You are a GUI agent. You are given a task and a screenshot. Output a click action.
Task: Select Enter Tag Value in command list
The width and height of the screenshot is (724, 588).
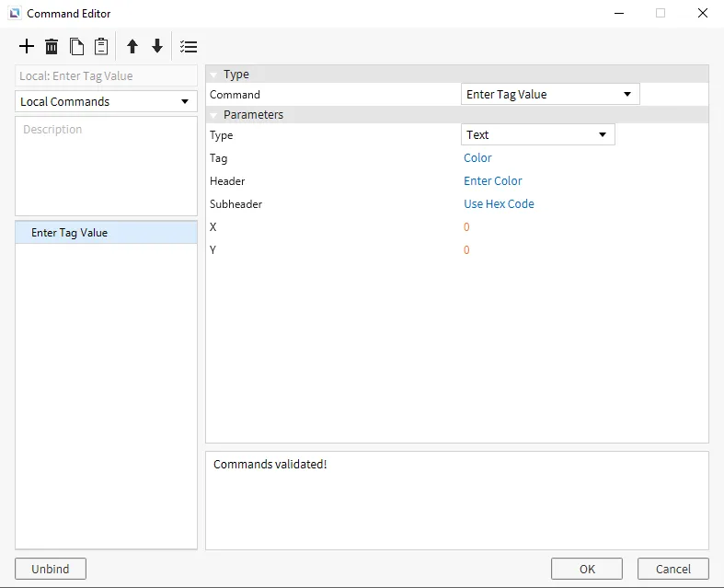point(70,233)
